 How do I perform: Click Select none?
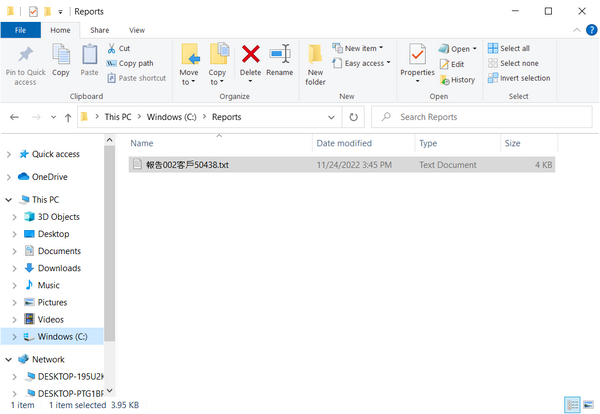[513, 63]
